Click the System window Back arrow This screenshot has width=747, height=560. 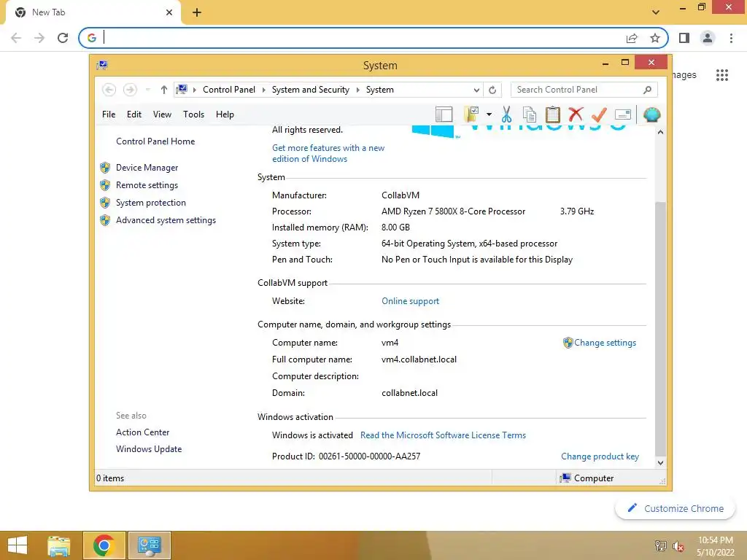(x=109, y=90)
